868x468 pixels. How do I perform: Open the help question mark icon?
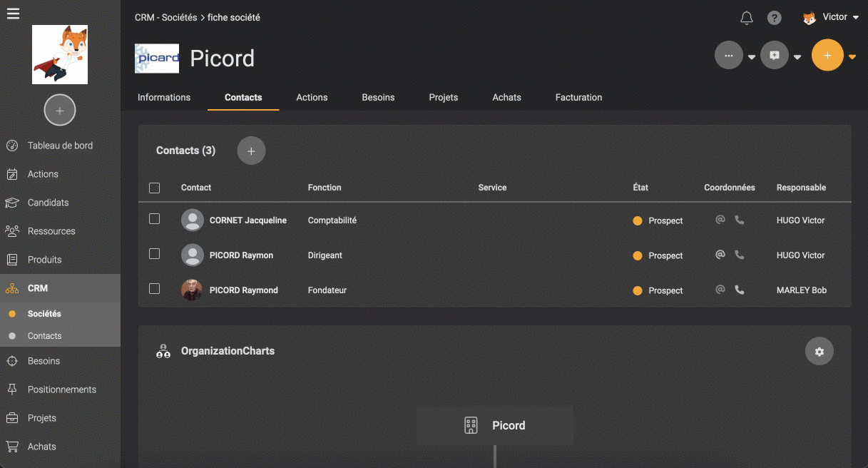pyautogui.click(x=774, y=18)
